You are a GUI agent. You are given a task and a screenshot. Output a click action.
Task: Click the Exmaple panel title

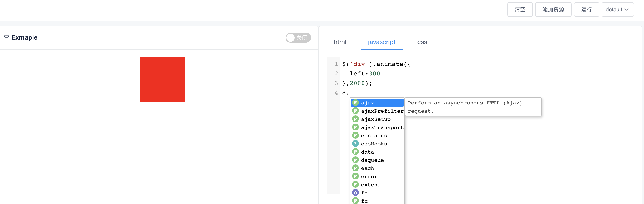(24, 37)
